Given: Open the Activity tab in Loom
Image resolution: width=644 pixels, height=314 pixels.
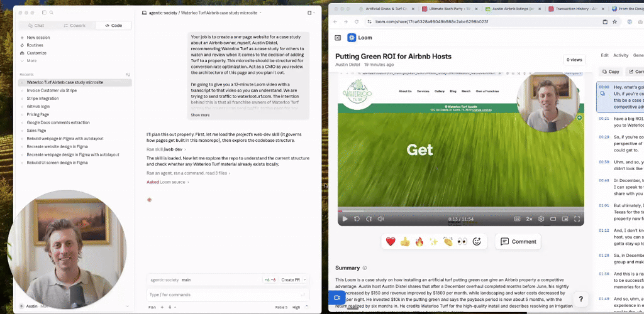Looking at the screenshot, I should [x=621, y=55].
